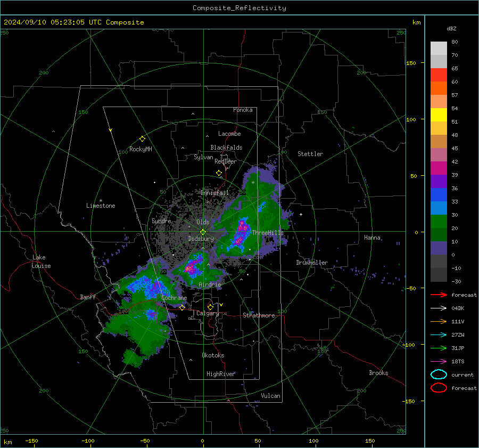This screenshot has height=448, width=479.
Task: Click the Sundre town label
Action: pos(161,221)
